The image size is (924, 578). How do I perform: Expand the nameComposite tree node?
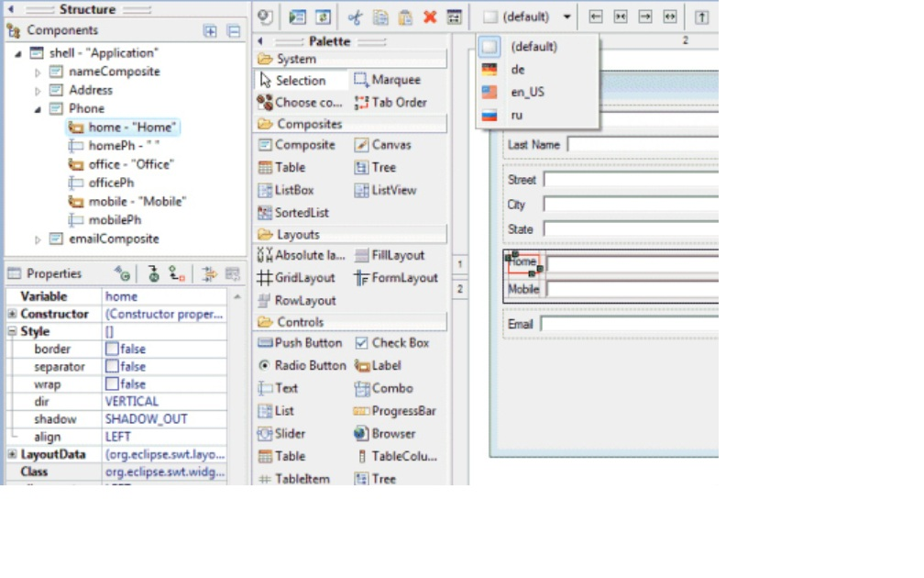coord(38,72)
